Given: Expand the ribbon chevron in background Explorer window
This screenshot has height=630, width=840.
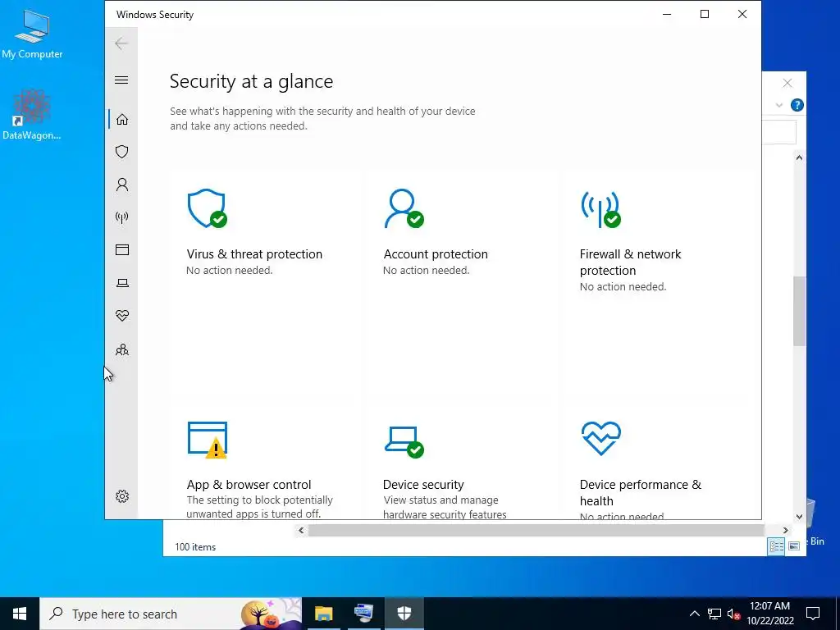Looking at the screenshot, I should (x=779, y=105).
